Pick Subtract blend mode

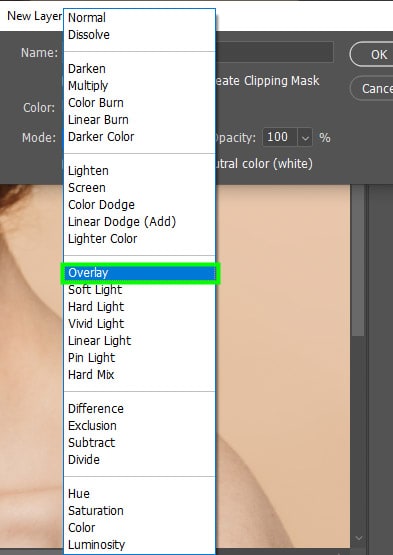point(139,442)
